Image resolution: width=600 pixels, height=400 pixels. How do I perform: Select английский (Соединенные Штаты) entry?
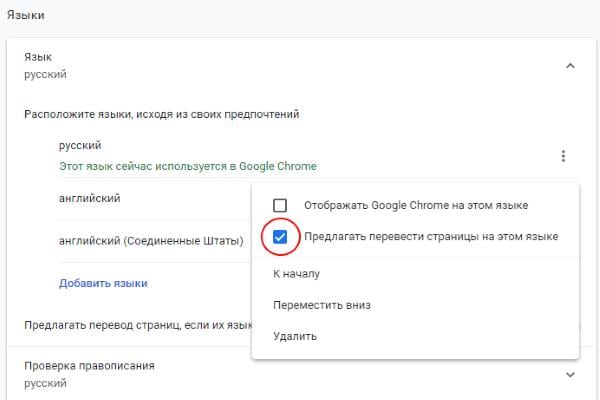pos(151,241)
